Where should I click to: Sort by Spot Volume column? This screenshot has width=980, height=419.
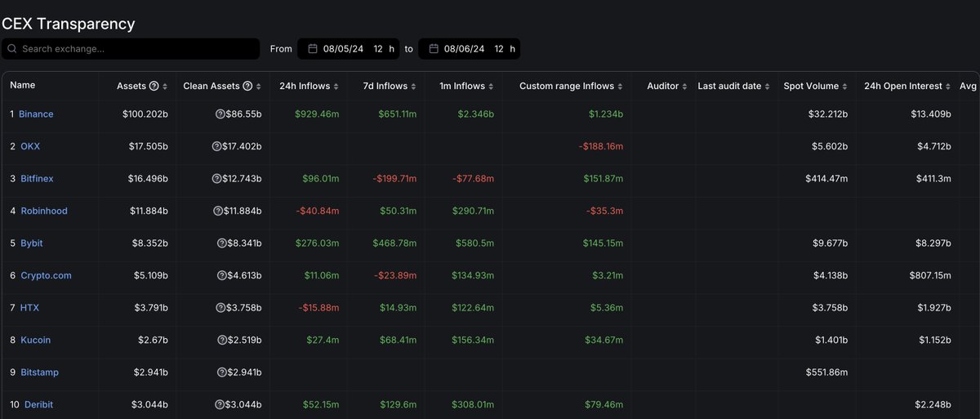click(x=846, y=87)
